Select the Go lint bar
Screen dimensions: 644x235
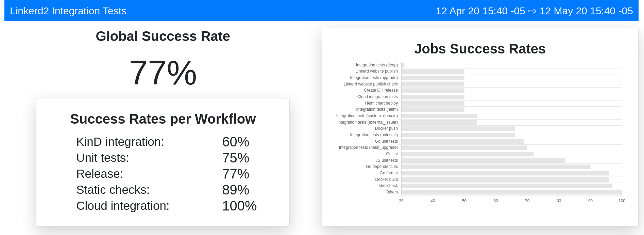467,154
